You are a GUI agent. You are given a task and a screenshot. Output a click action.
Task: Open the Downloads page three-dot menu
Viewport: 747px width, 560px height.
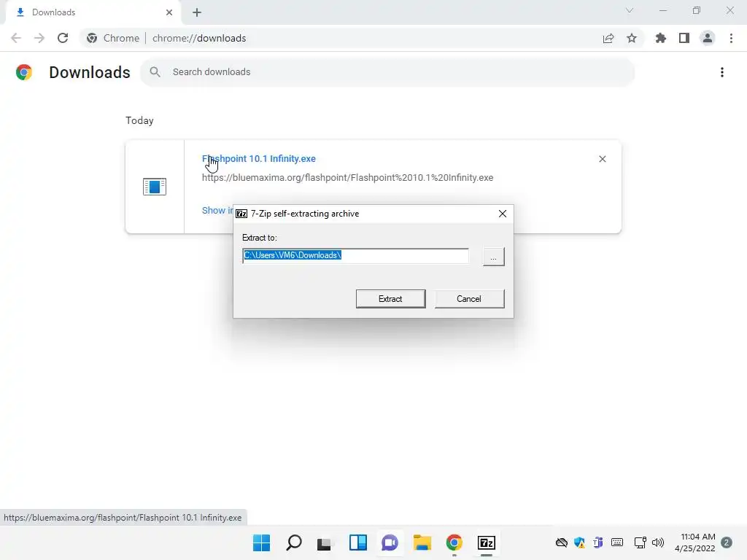(x=722, y=72)
